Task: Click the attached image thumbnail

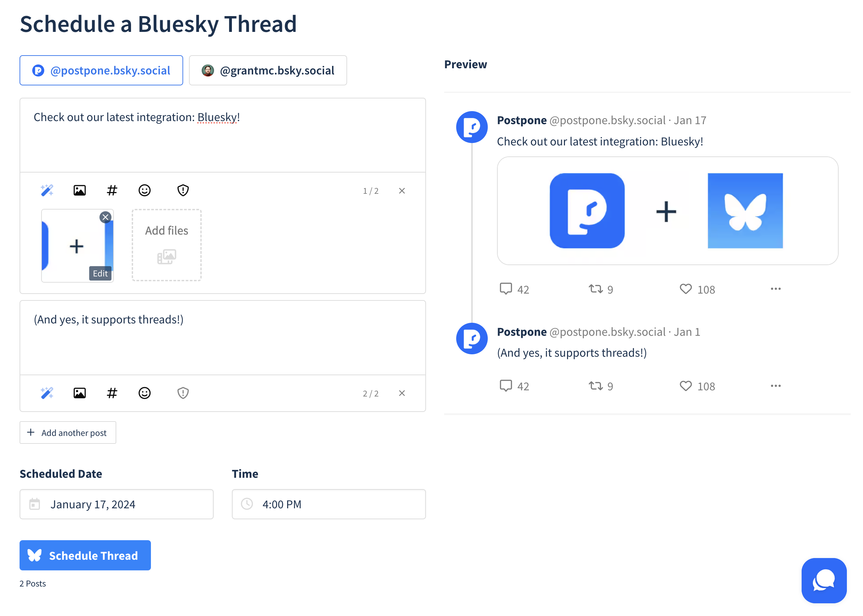Action: pyautogui.click(x=77, y=246)
